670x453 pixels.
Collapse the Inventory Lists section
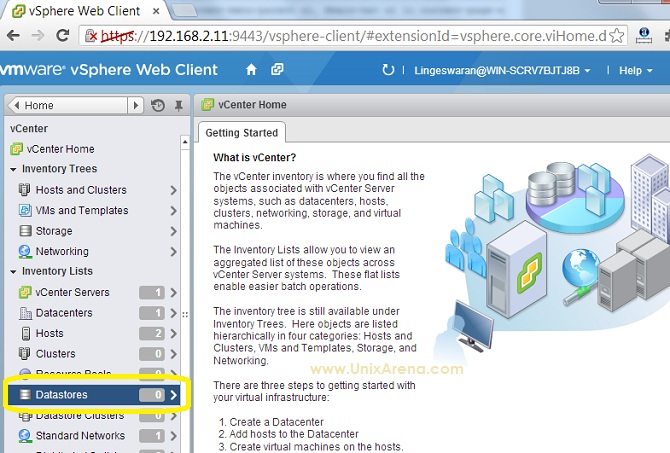coord(13,272)
